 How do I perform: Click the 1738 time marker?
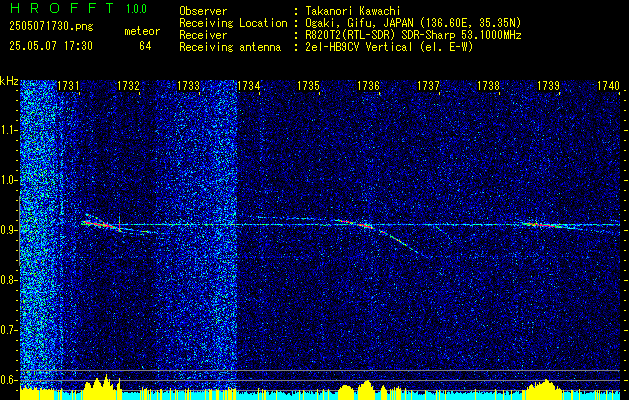pos(489,85)
